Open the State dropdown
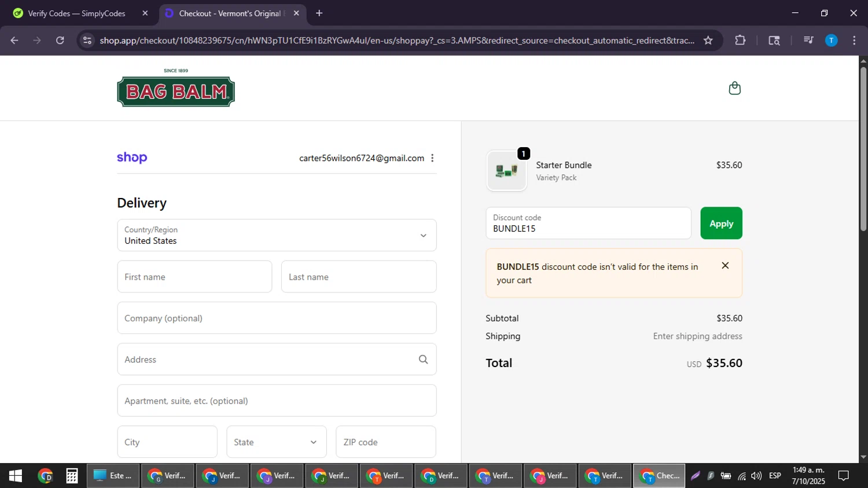The width and height of the screenshot is (868, 488). point(277,442)
